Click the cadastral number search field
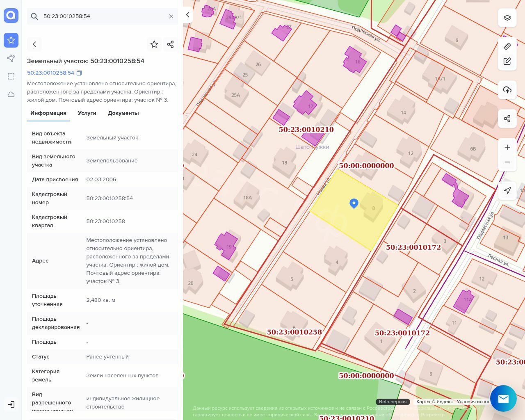 [103, 16]
